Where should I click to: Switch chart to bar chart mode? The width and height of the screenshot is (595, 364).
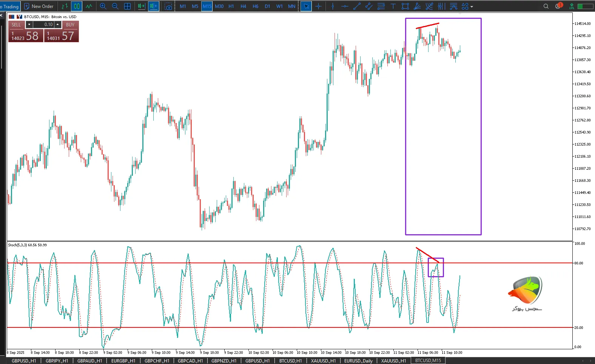[65, 6]
